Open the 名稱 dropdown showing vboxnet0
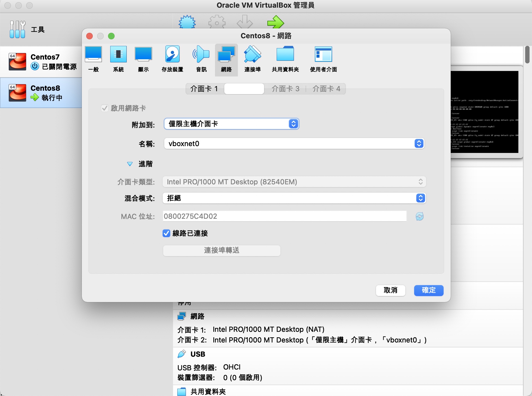 pyautogui.click(x=294, y=143)
